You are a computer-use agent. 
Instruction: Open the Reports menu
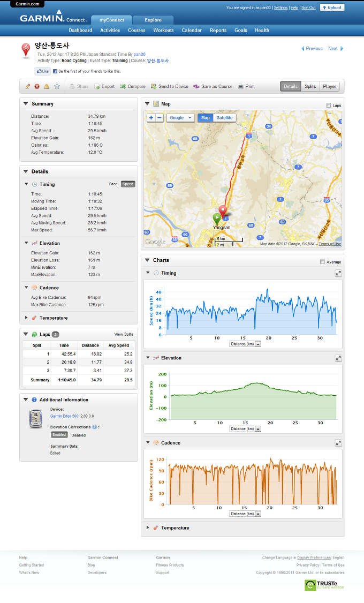(x=218, y=31)
